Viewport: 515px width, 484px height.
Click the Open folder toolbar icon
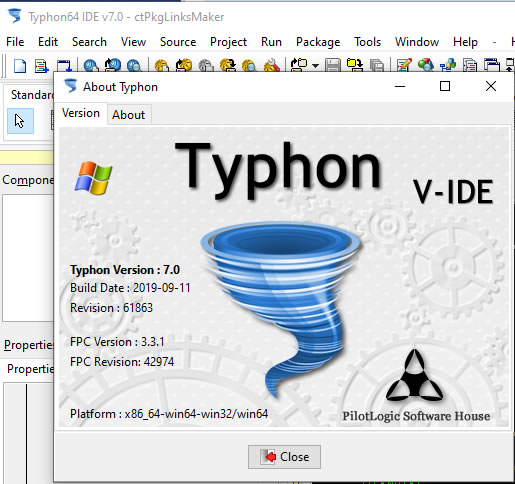pyautogui.click(x=299, y=65)
